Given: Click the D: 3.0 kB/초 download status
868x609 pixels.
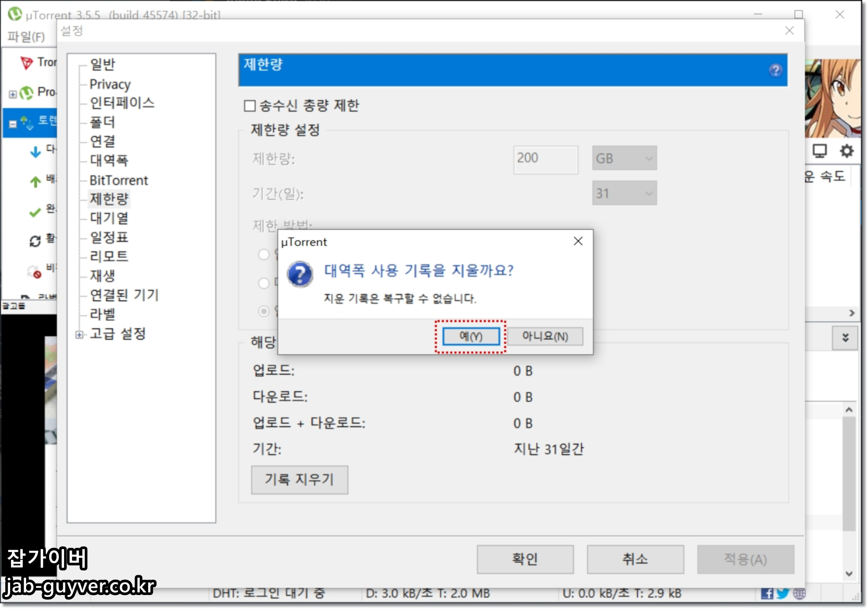Looking at the screenshot, I should pos(428,594).
